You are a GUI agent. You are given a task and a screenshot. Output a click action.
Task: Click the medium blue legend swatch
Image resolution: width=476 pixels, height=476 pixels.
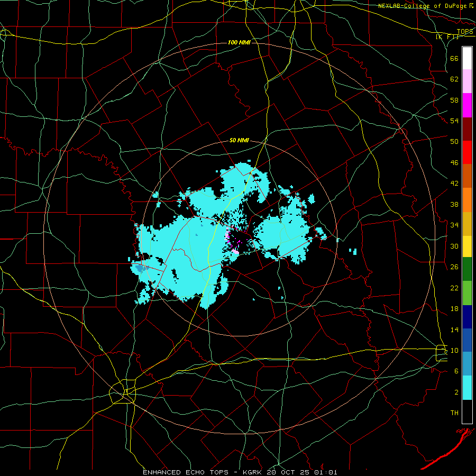(x=467, y=340)
